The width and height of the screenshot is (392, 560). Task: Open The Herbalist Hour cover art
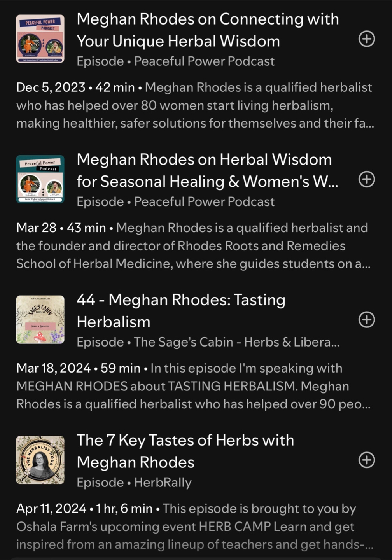click(40, 460)
